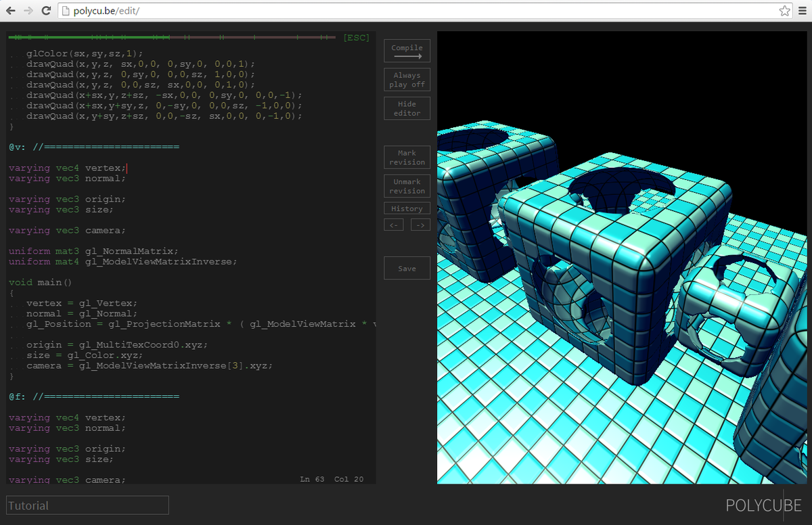Click the "void main()" line
The width and height of the screenshot is (812, 525).
click(40, 282)
